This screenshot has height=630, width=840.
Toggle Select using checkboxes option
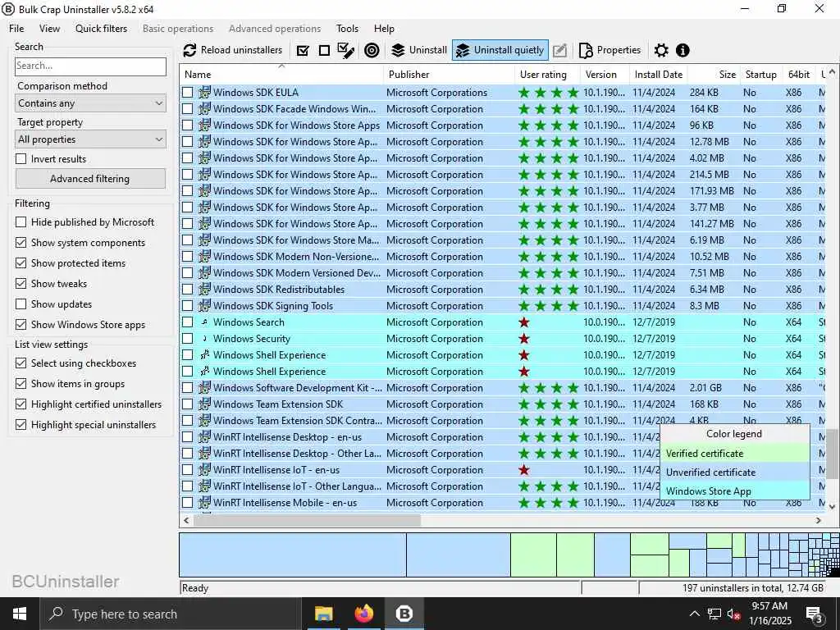coord(21,363)
